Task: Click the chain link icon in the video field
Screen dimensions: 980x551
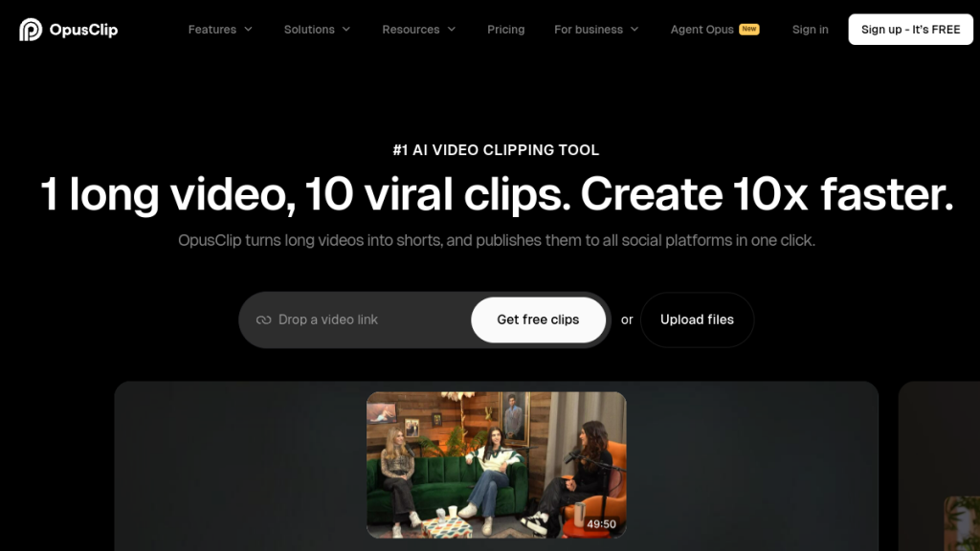Action: [x=263, y=320]
